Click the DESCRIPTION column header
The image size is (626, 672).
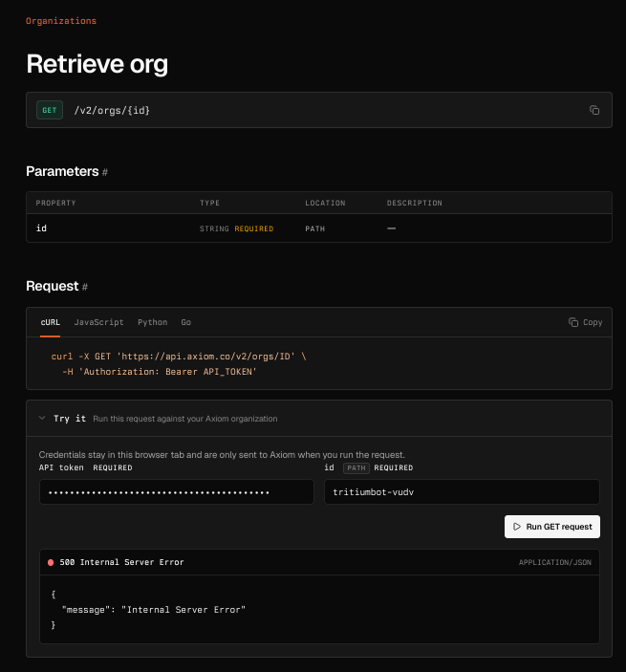(x=415, y=203)
